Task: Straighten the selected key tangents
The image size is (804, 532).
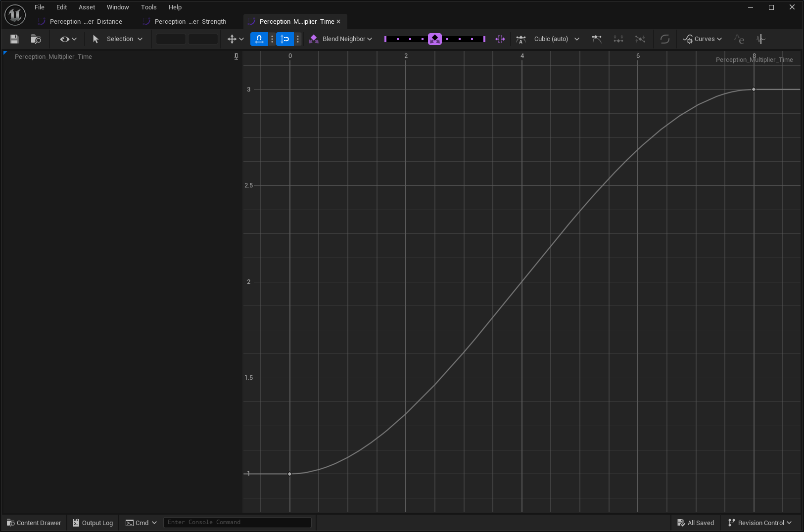Action: coord(640,39)
